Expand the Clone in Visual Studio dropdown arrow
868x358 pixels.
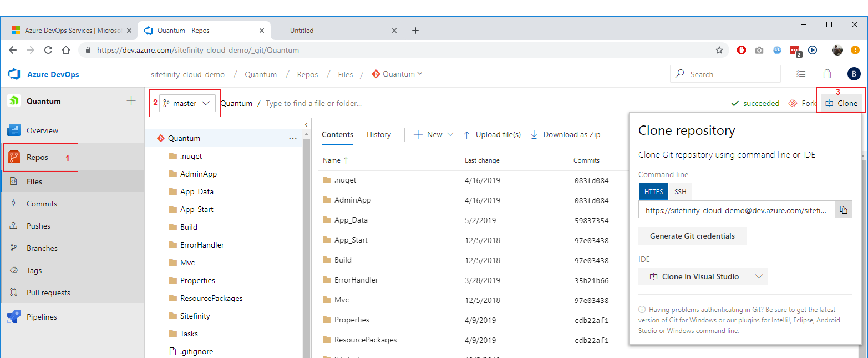(x=759, y=276)
